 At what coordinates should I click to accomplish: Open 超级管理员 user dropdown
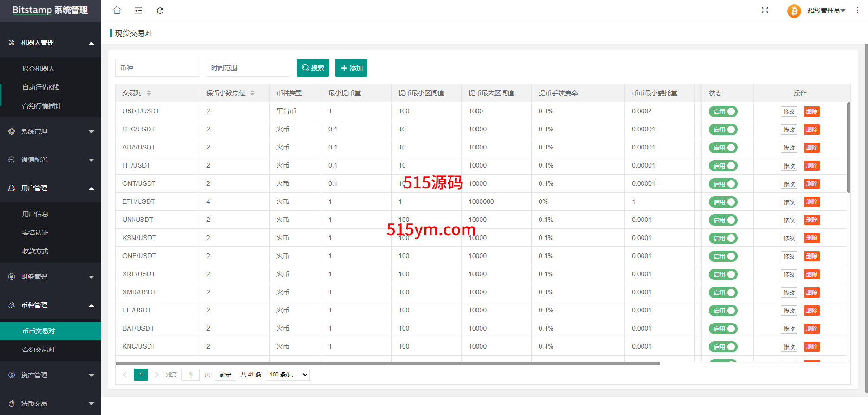pyautogui.click(x=826, y=11)
